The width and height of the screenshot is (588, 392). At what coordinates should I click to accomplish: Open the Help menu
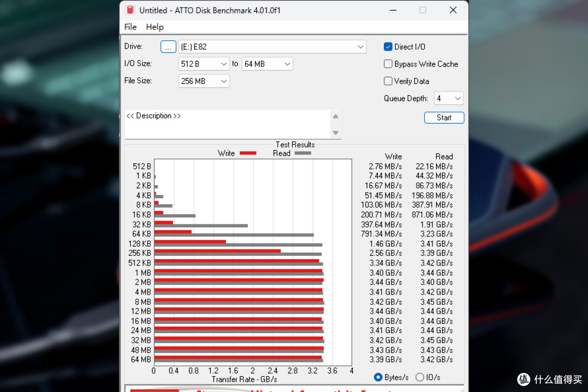(x=155, y=27)
